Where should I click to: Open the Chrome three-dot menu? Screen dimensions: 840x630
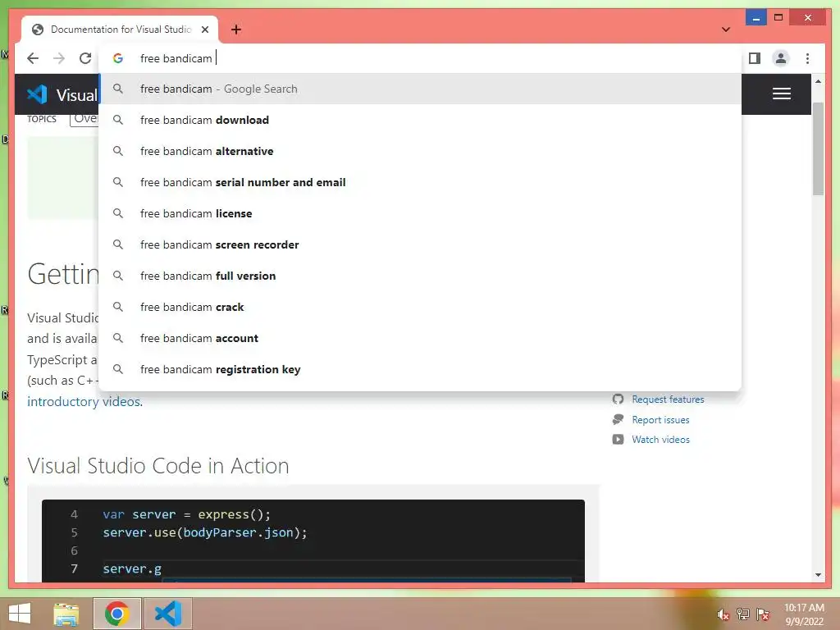point(807,58)
